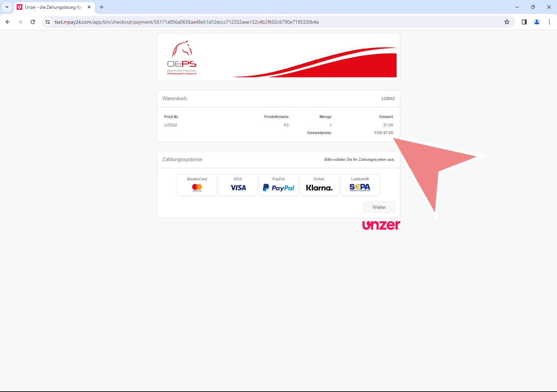557x392 pixels.
Task: Bookmark this page with star icon
Action: 507,22
